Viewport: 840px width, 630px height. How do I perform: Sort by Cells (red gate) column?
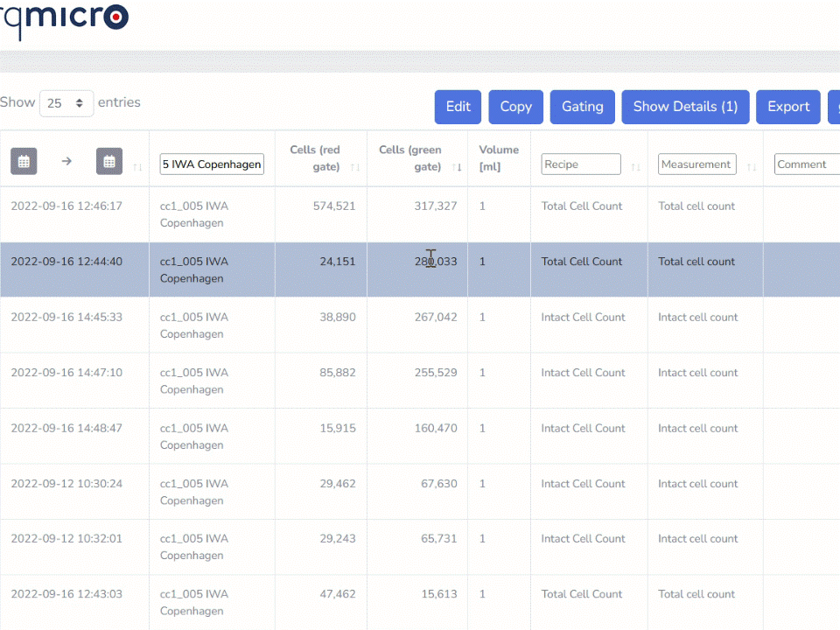pos(354,168)
